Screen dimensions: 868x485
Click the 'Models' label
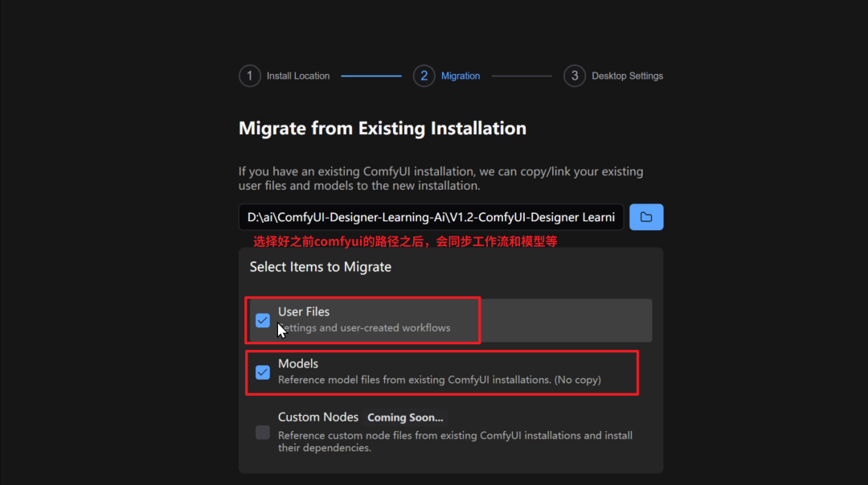tap(298, 364)
